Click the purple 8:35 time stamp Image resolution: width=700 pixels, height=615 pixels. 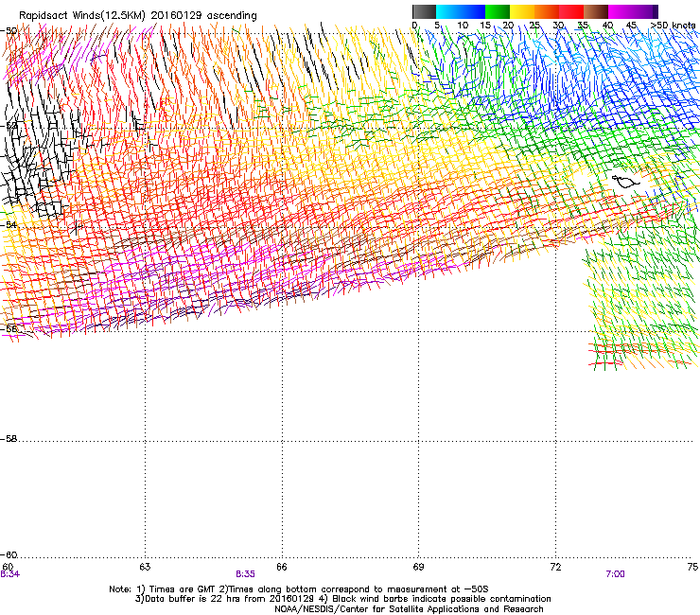[x=245, y=574]
